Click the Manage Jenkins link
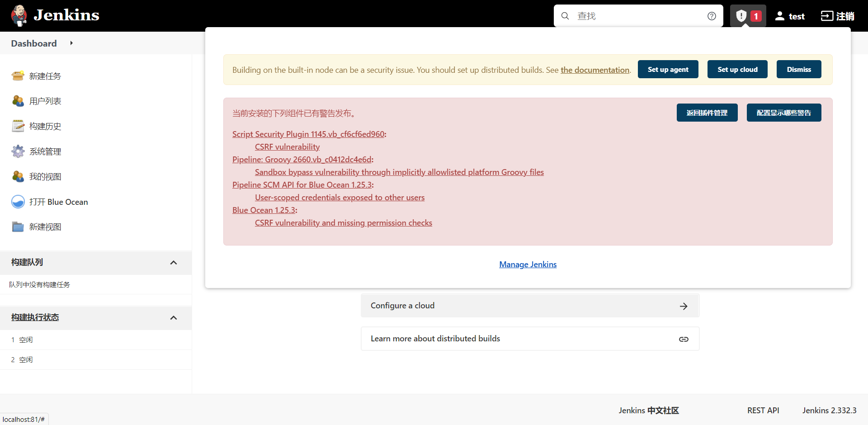Viewport: 868px width, 425px height. pos(528,264)
